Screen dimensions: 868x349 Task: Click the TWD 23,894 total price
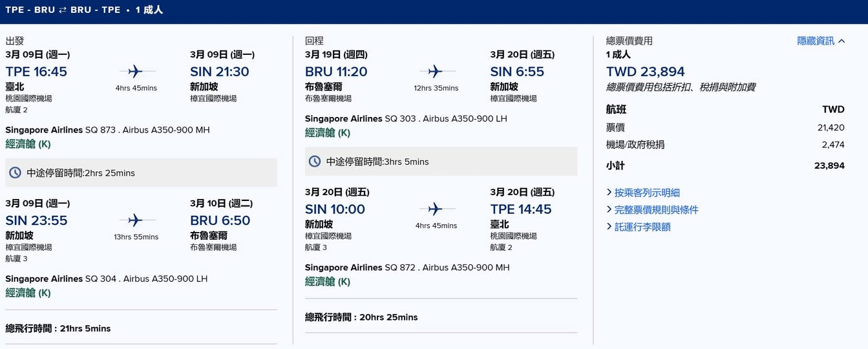click(x=645, y=72)
